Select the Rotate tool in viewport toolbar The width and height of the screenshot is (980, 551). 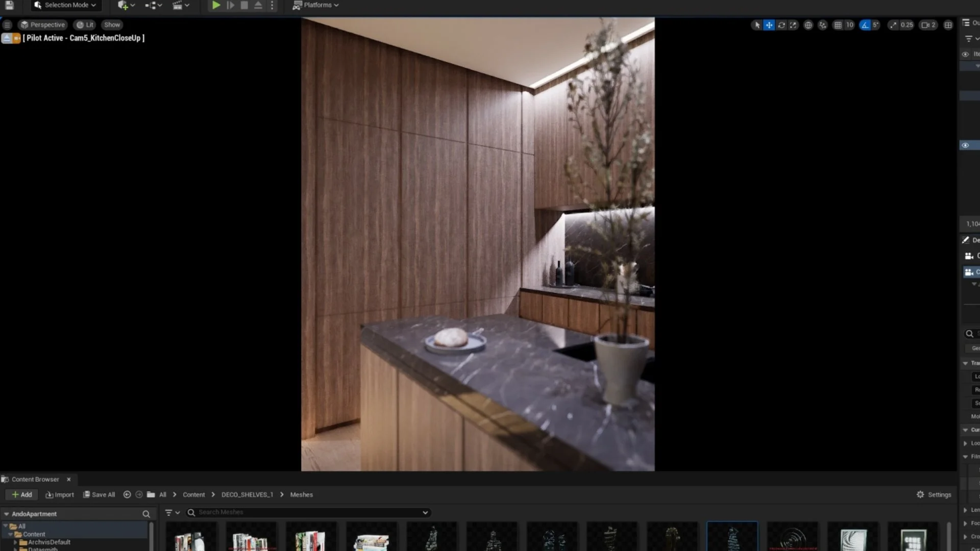point(781,24)
